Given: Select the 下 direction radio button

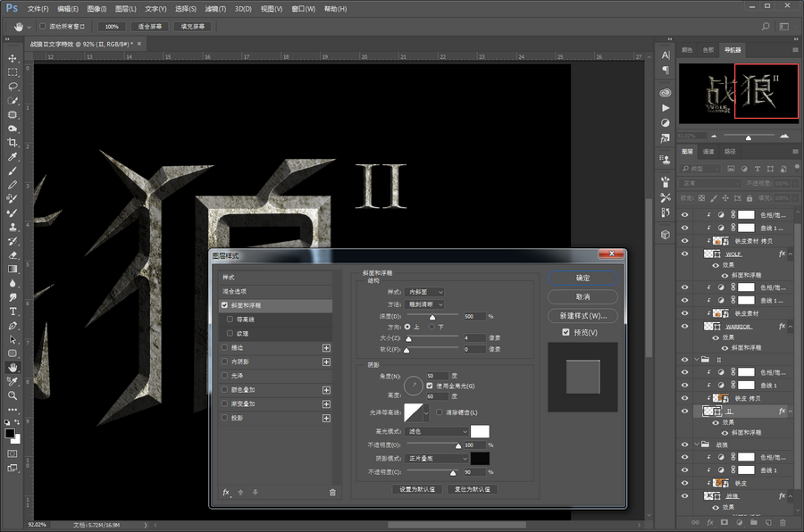Looking at the screenshot, I should 433,327.
